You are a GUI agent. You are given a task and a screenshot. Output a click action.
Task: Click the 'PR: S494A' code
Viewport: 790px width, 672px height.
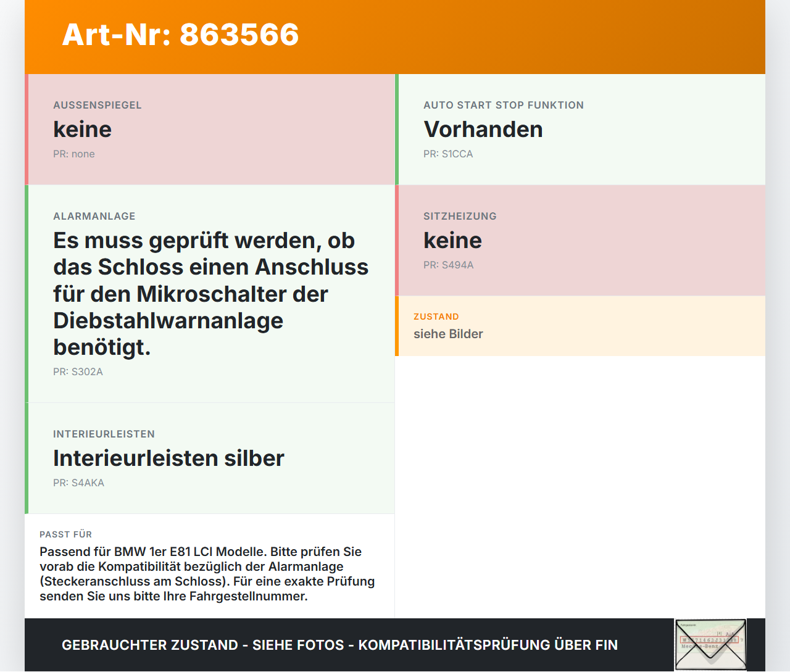point(449,265)
